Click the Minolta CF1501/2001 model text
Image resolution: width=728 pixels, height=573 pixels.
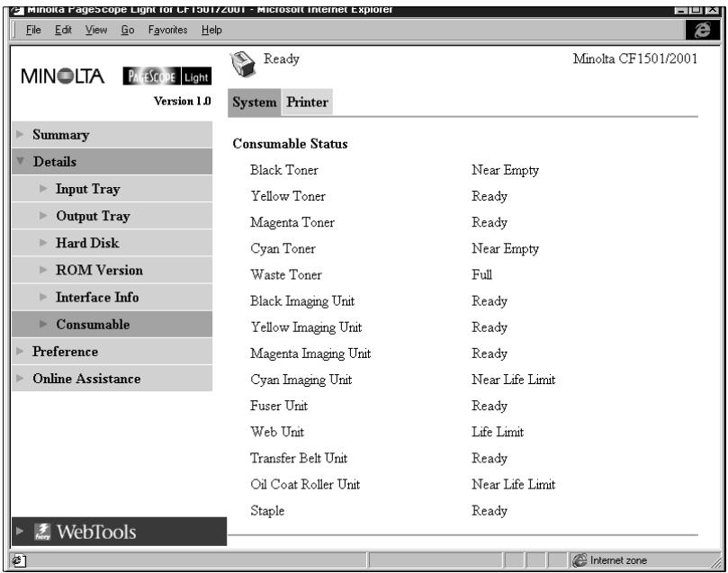pos(635,59)
